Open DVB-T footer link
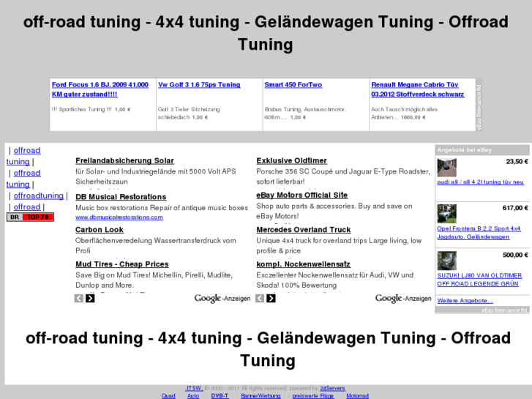The image size is (532, 399). 220,396
